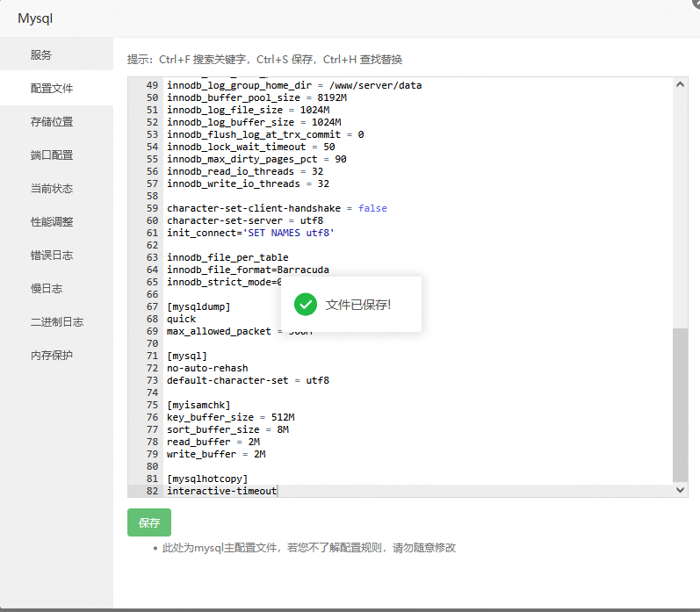Click the innodb_read_io_threads = 32 line
700x612 pixels.
click(x=245, y=171)
